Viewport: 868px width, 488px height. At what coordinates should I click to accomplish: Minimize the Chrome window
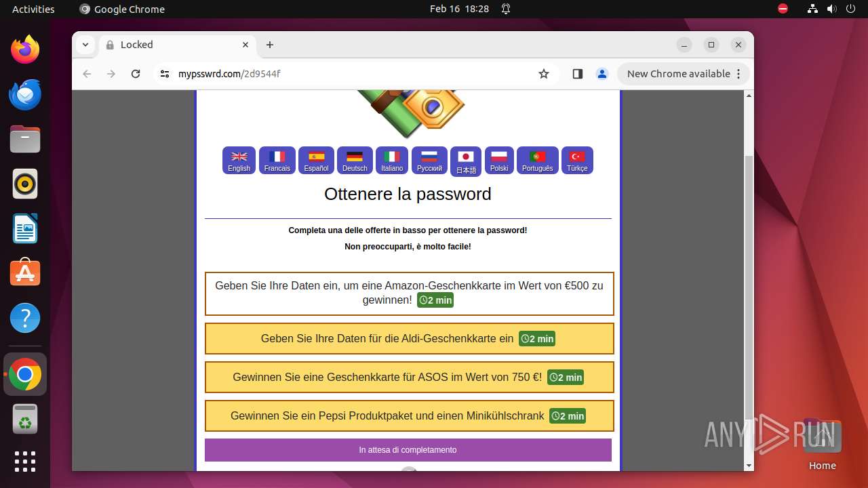[x=684, y=45]
